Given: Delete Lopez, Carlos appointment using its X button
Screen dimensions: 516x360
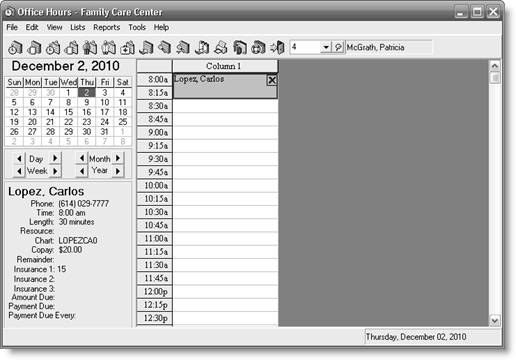Looking at the screenshot, I should [272, 80].
